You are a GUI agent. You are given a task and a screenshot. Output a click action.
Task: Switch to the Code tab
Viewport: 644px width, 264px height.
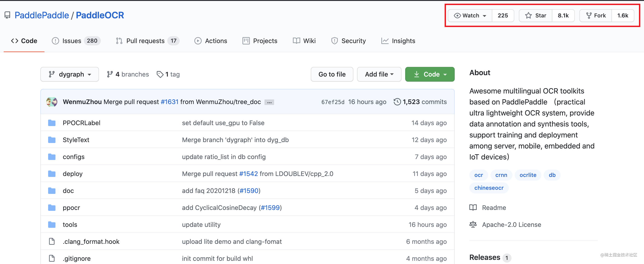click(x=24, y=41)
